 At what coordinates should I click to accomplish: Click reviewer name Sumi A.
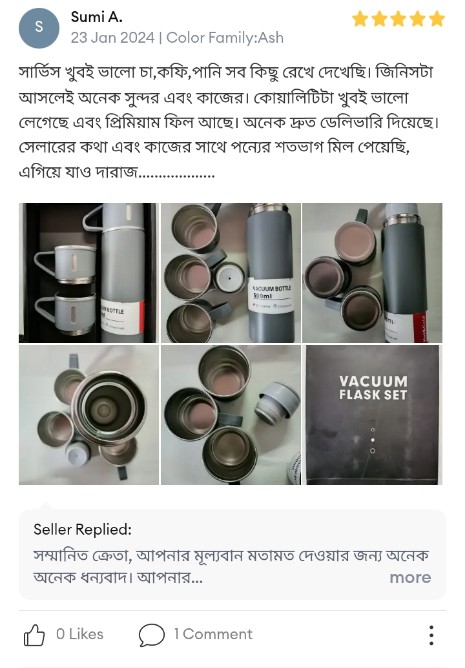pos(96,17)
